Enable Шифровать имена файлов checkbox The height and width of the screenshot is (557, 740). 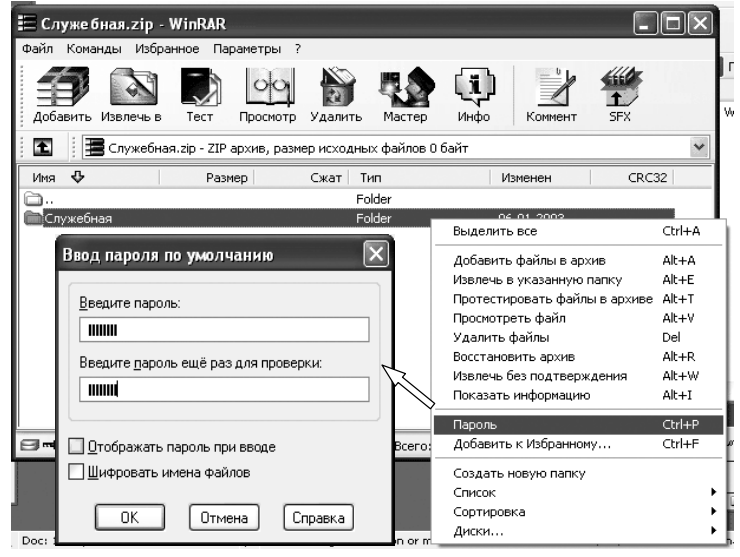coord(76,472)
